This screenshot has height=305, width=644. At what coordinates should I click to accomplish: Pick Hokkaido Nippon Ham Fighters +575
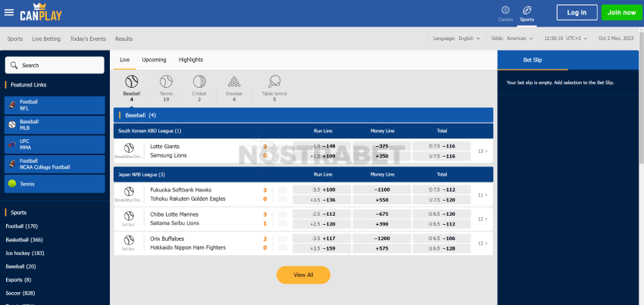pos(382,248)
